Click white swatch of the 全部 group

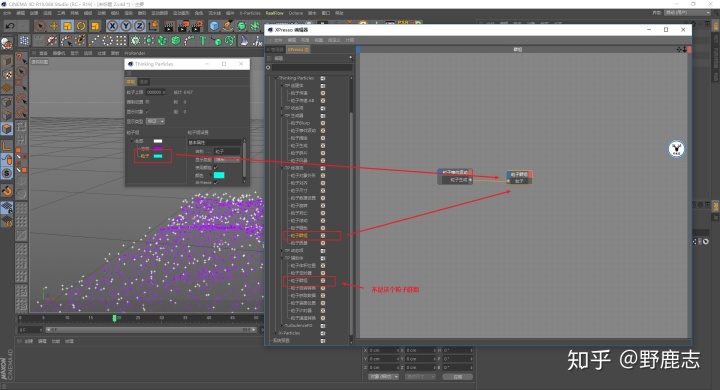(x=158, y=141)
